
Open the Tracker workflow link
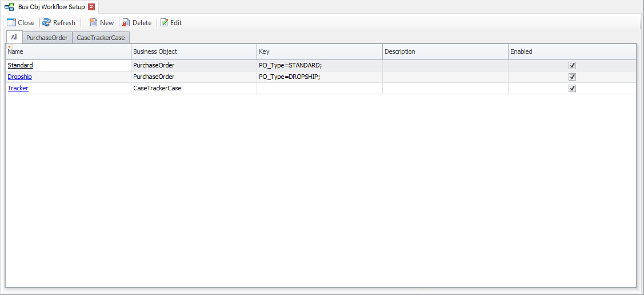(x=18, y=88)
